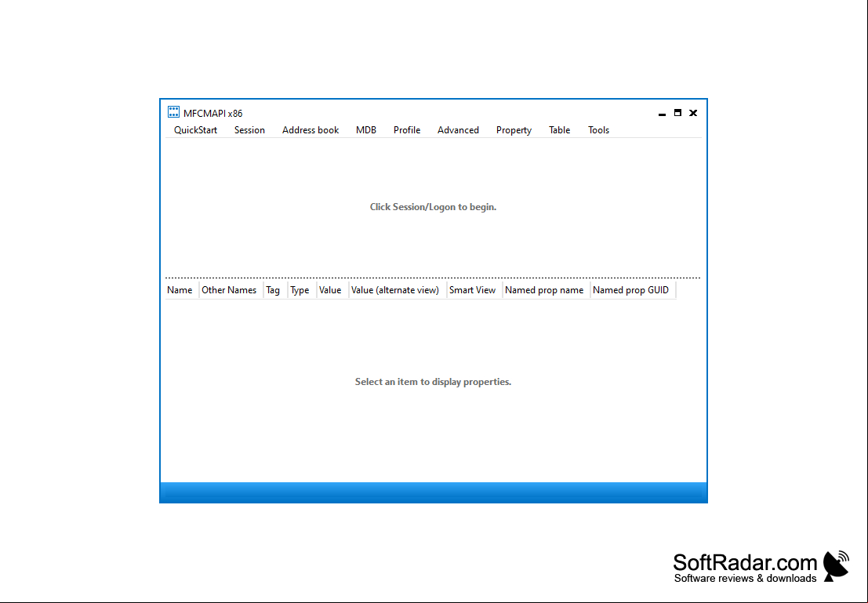This screenshot has width=868, height=603.
Task: Open the Session menu
Action: tap(249, 130)
